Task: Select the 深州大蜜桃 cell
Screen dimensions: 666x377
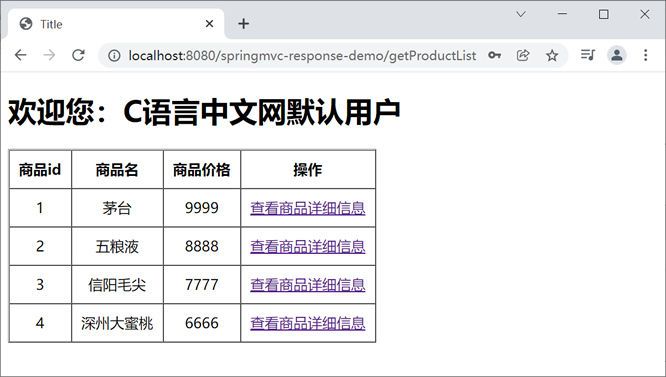Action: point(117,323)
